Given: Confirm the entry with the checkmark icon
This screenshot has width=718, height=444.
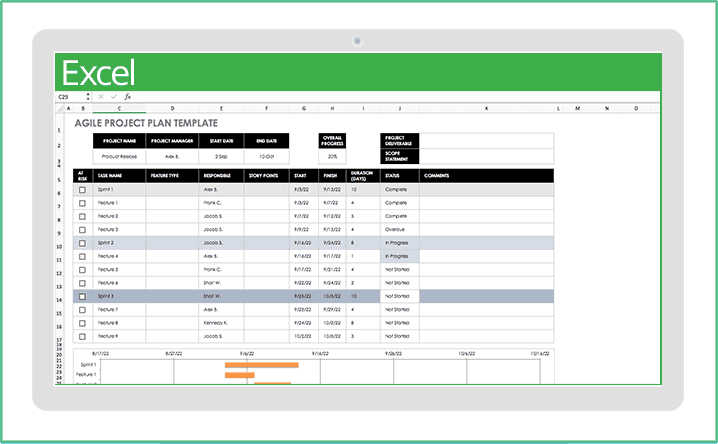Looking at the screenshot, I should (113, 97).
